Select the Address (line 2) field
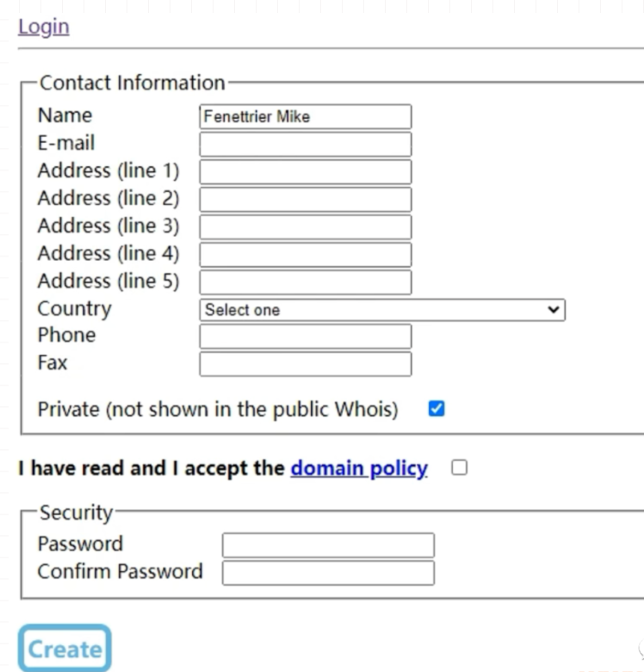The image size is (644, 672). pos(305,199)
